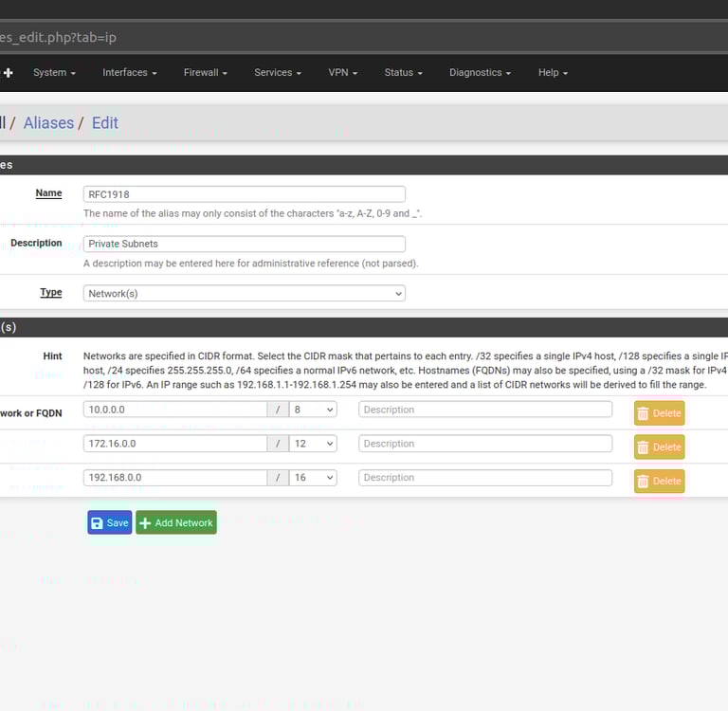Focus the Name field containing RFC1918
728x711 pixels.
(245, 194)
